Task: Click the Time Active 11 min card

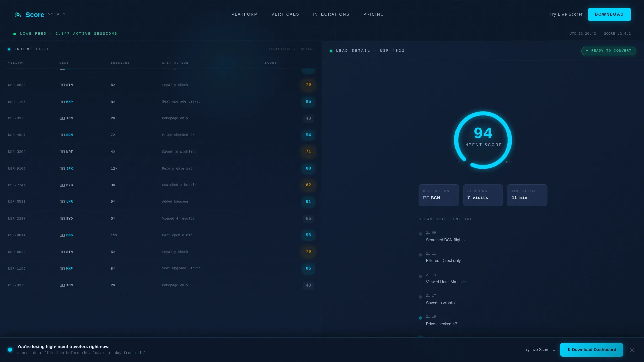Action: (x=527, y=195)
